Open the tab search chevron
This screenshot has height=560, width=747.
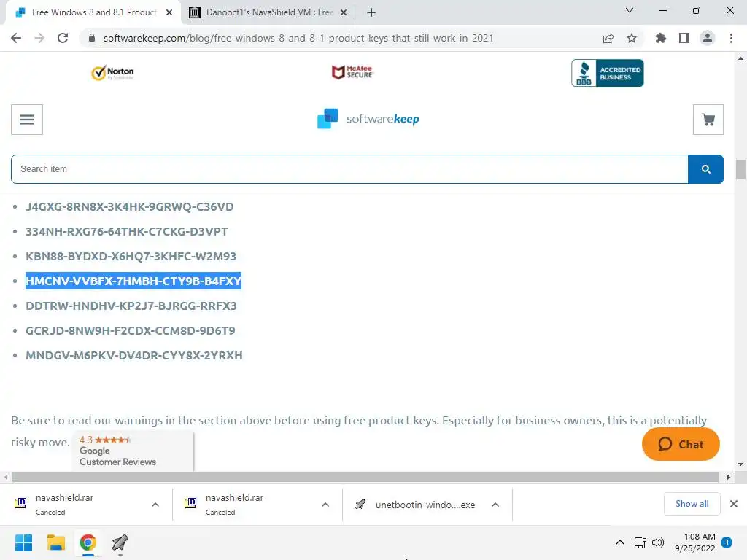pos(630,10)
